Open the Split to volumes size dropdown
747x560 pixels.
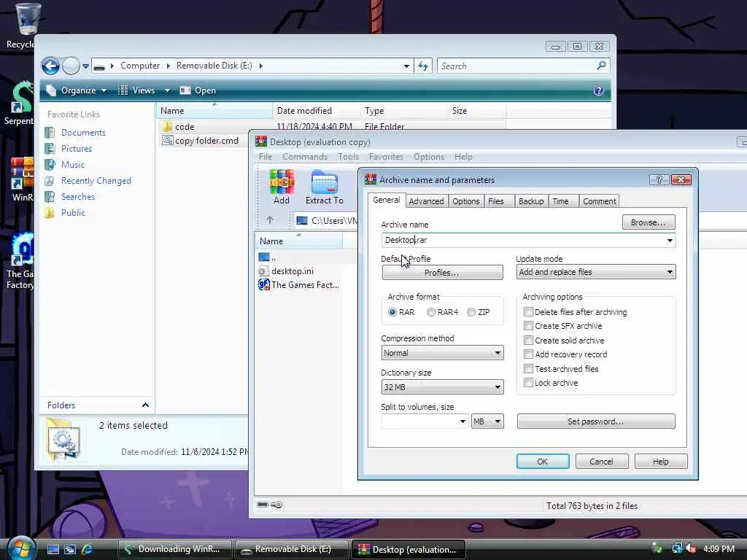click(462, 421)
